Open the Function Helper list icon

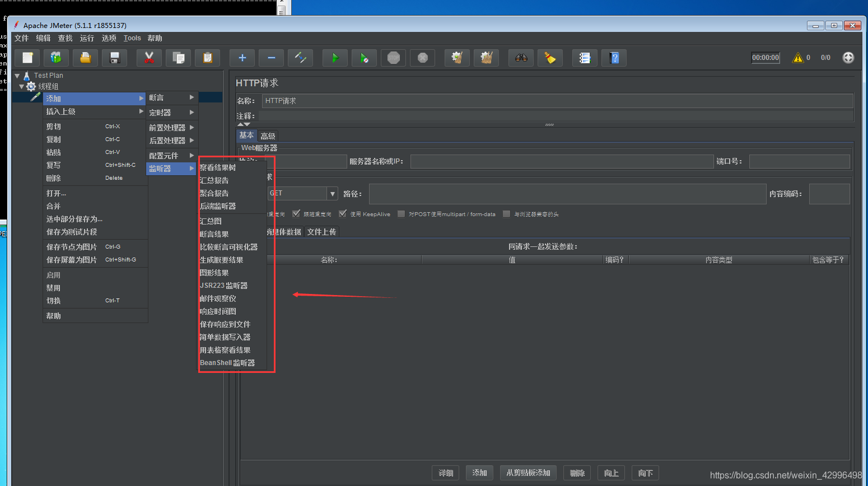(585, 58)
